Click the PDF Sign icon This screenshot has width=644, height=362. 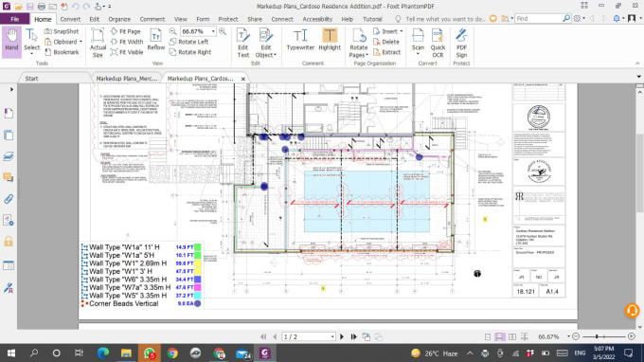(461, 44)
